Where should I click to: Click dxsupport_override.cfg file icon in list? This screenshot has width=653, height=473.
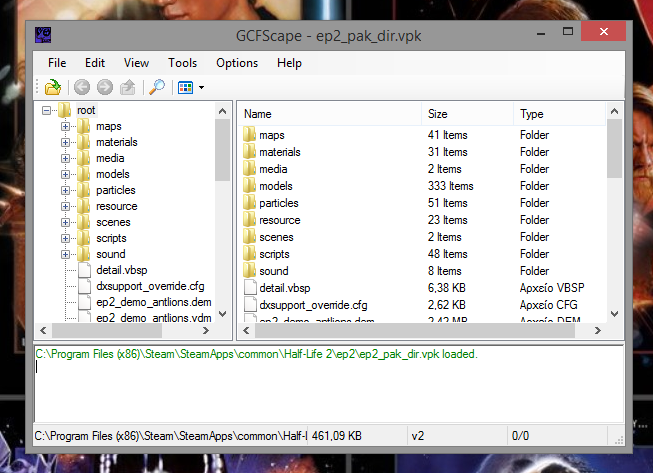tap(250, 305)
